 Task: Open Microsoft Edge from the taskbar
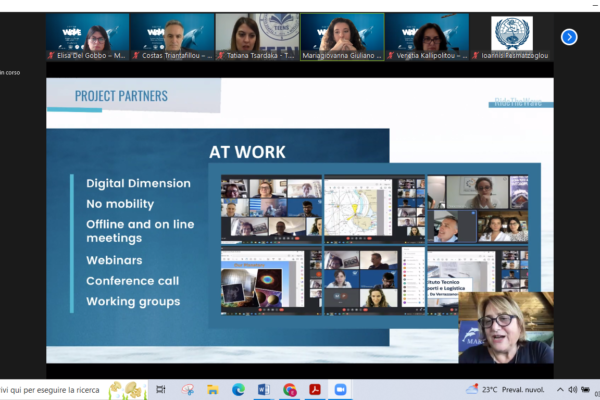pos(238,389)
